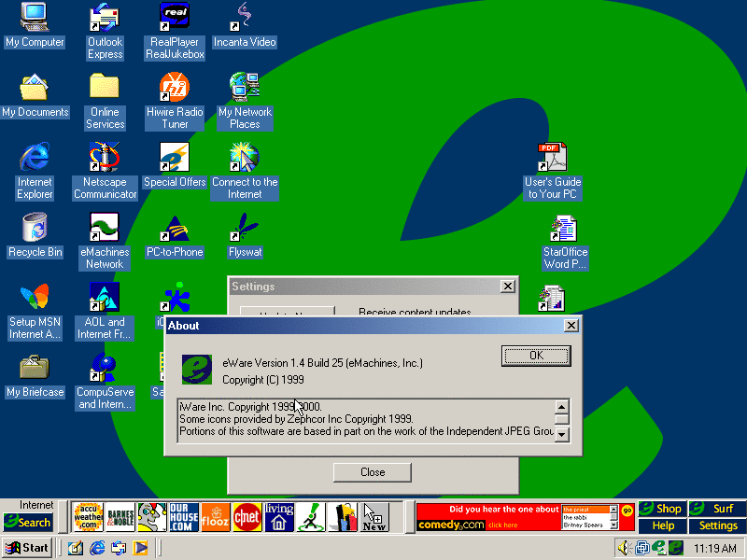Click the Internet Search button

[28, 522]
